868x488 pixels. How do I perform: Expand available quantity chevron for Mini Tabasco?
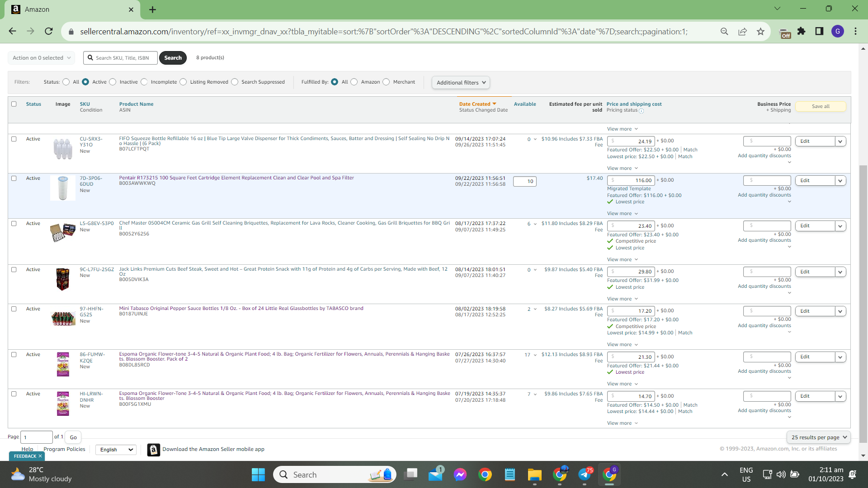[535, 310]
